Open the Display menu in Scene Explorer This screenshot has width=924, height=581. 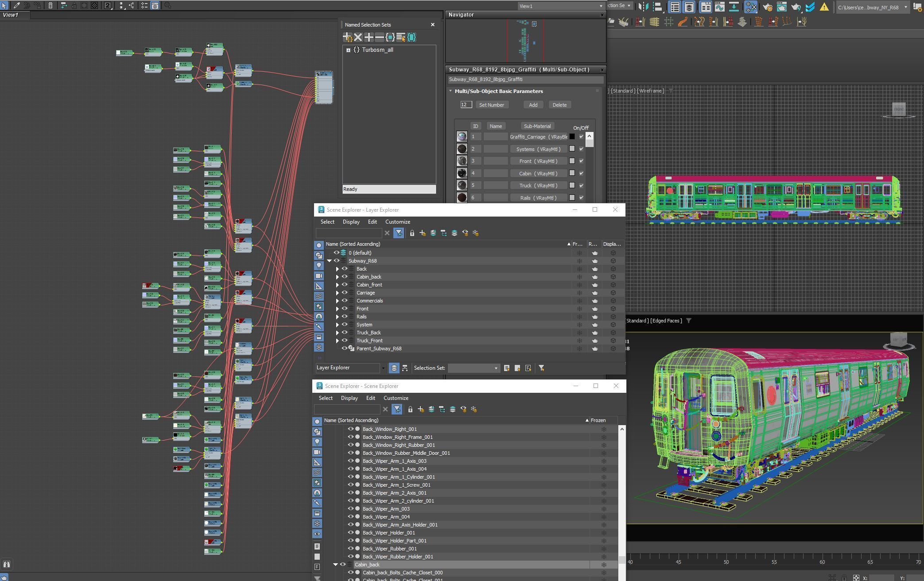pyautogui.click(x=349, y=398)
